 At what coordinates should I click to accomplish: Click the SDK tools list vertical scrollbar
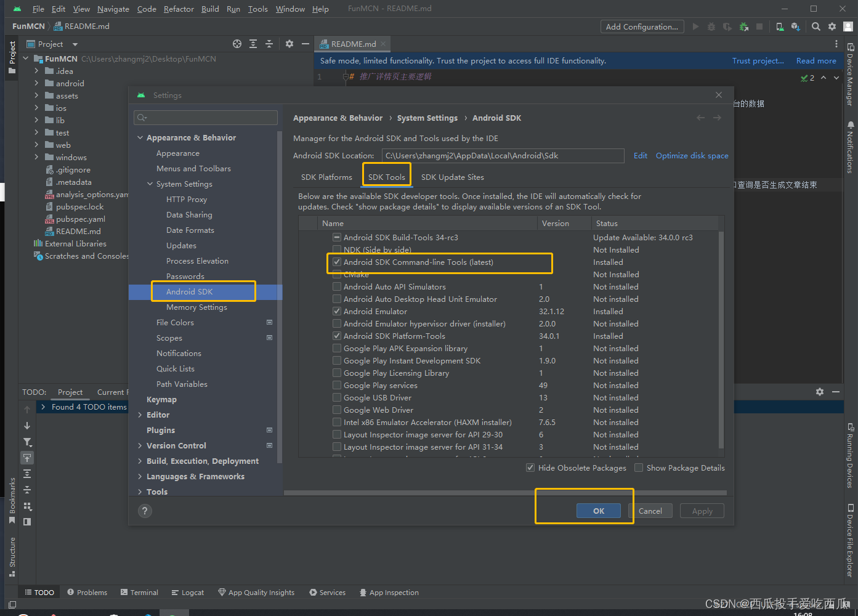pyautogui.click(x=721, y=339)
